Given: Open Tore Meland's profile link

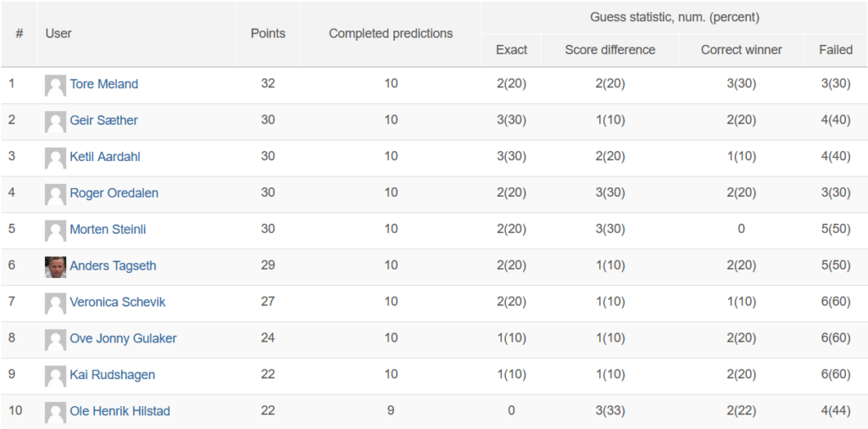Looking at the screenshot, I should pos(104,84).
